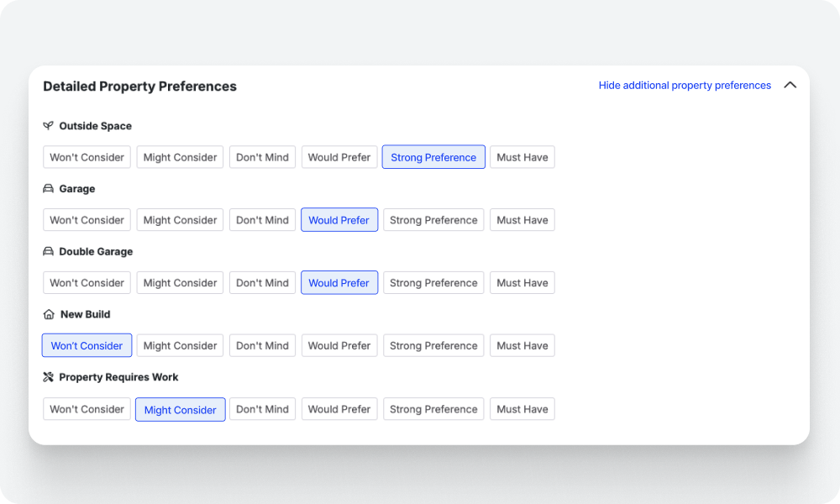
Task: Choose Might Consider for Double Garage
Action: 180,283
